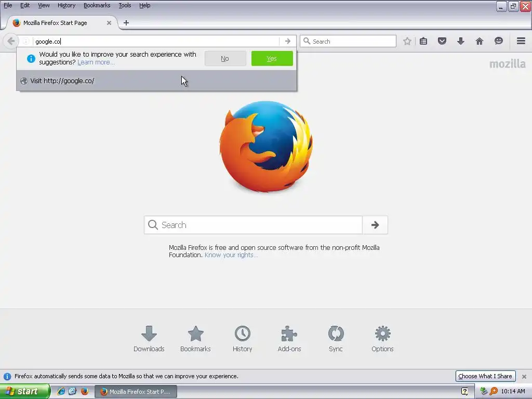Close the Mozilla Firefox Start Page tab
Screen dimensions: 532x399
coord(109,23)
